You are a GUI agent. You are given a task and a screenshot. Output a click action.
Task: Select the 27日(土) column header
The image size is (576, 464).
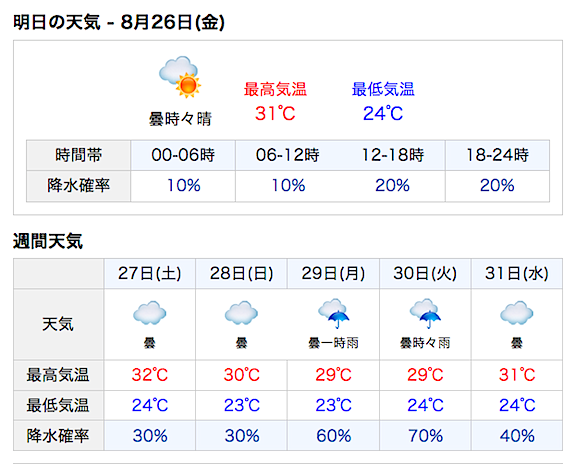150,274
